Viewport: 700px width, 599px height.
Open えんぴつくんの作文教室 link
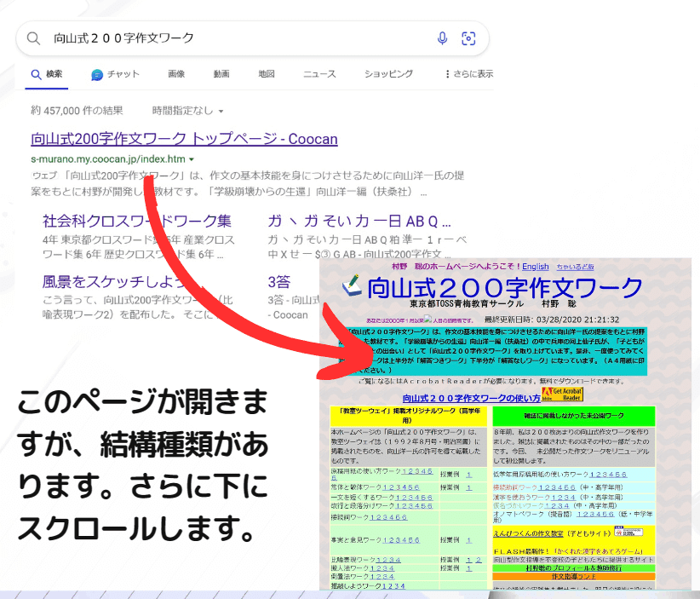[529, 533]
